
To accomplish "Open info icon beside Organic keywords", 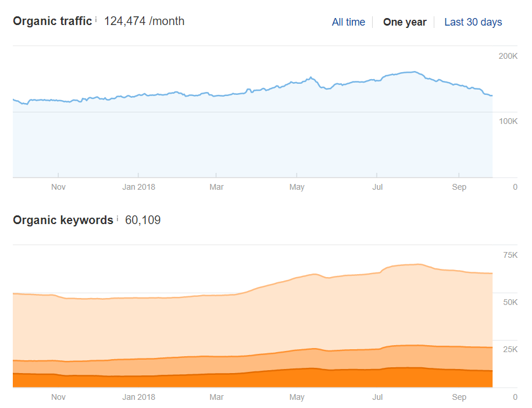I will pyautogui.click(x=117, y=218).
